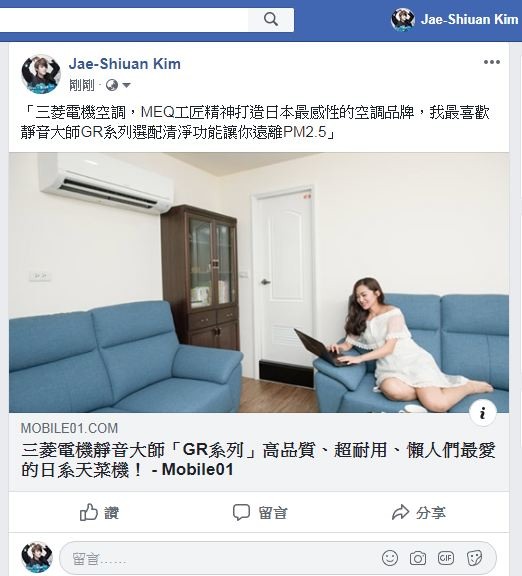Viewport: 522px width, 576px height.
Task: Click the post author's profile picture
Action: click(x=41, y=74)
